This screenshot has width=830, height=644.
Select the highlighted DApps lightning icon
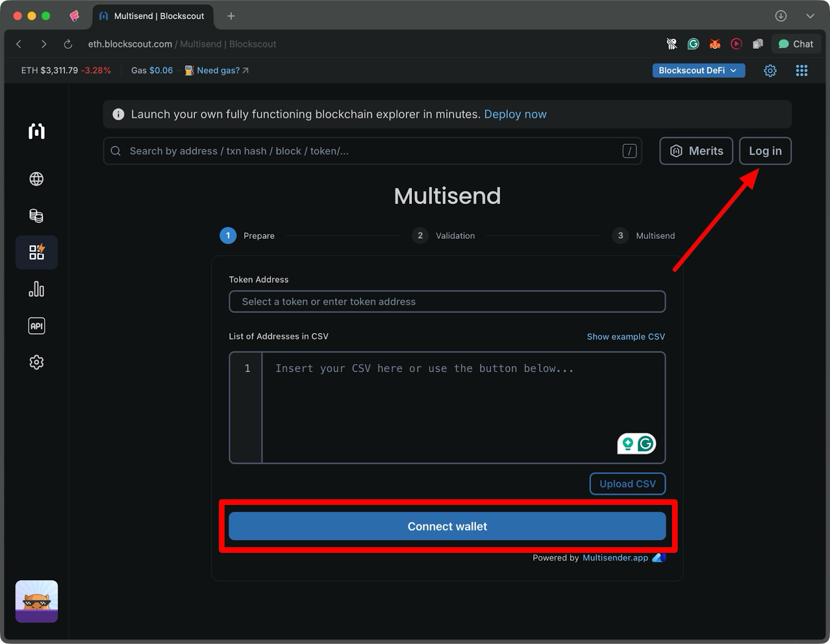[36, 252]
